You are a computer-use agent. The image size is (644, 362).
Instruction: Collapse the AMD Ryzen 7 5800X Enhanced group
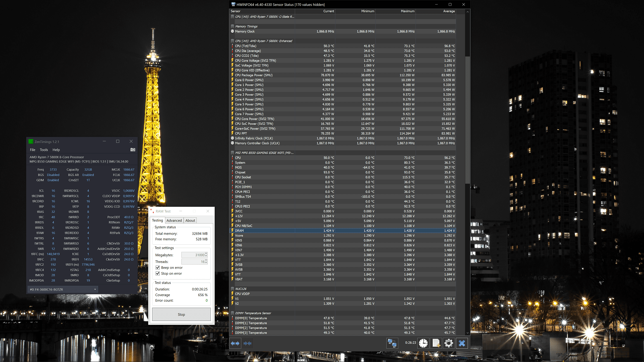click(232, 41)
